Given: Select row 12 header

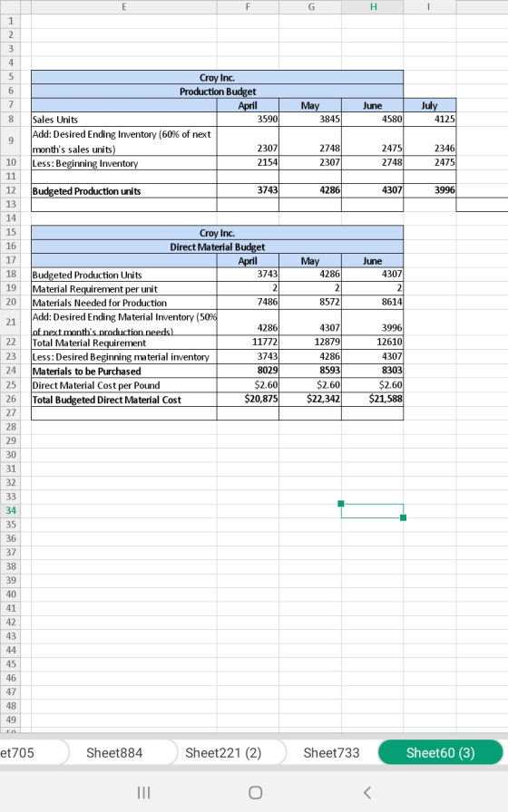Looking at the screenshot, I should pos(11,190).
